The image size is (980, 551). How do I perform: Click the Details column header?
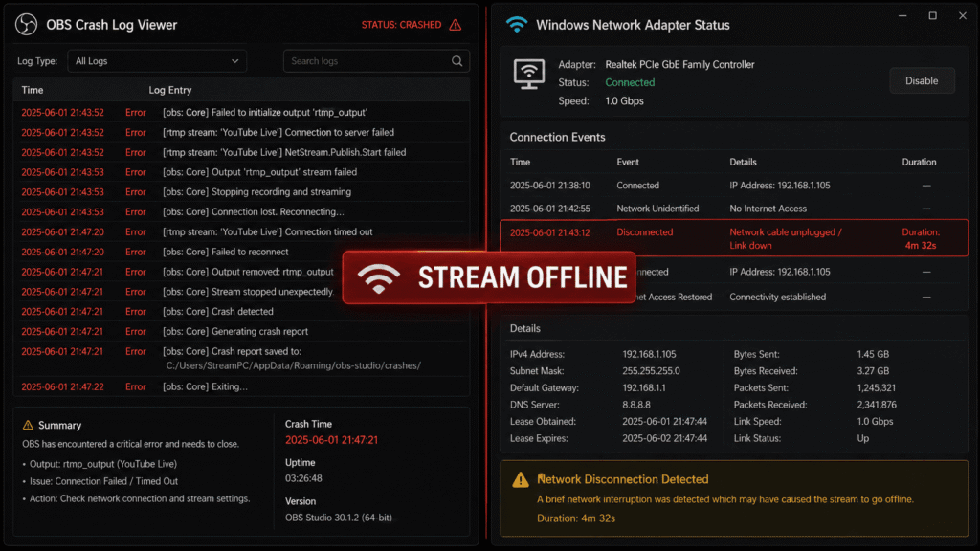tap(743, 163)
